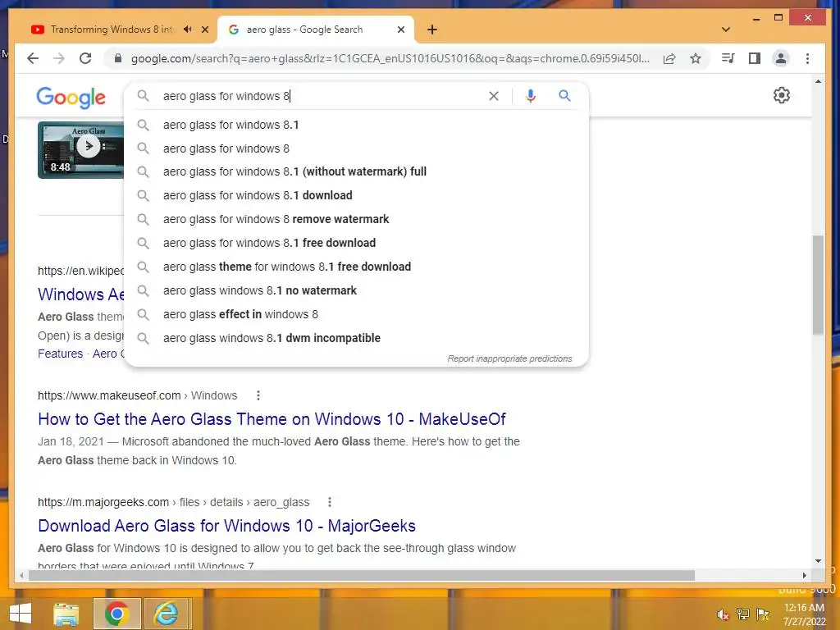Image resolution: width=840 pixels, height=630 pixels.
Task: Open options dots beside majorgeeks.com URL
Action: [330, 502]
